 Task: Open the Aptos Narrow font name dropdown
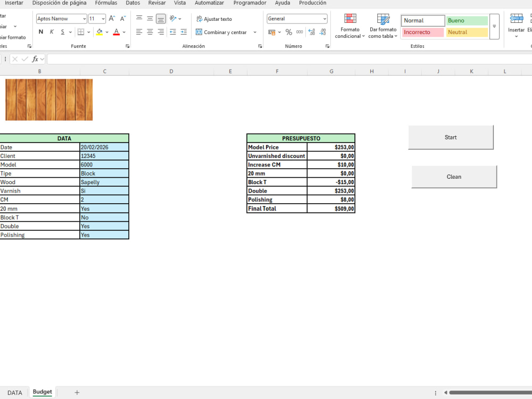pyautogui.click(x=85, y=19)
